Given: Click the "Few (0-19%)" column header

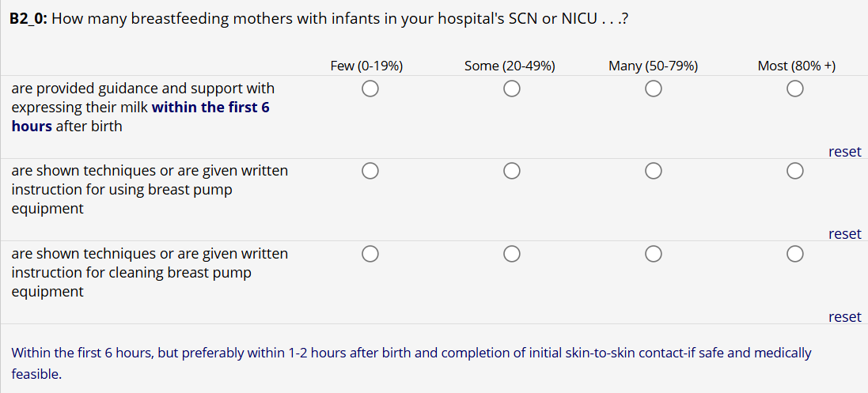Looking at the screenshot, I should (366, 66).
